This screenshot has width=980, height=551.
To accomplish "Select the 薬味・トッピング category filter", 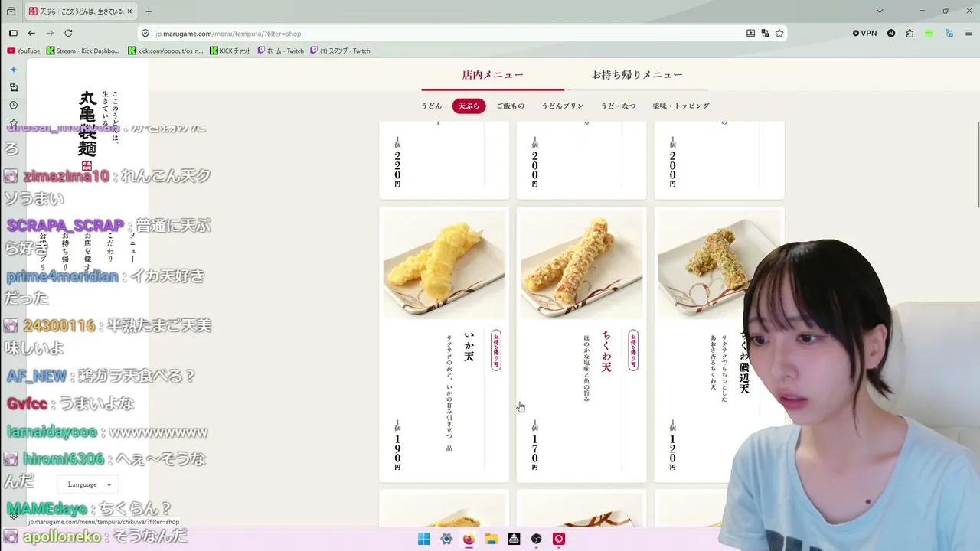I will coord(681,106).
